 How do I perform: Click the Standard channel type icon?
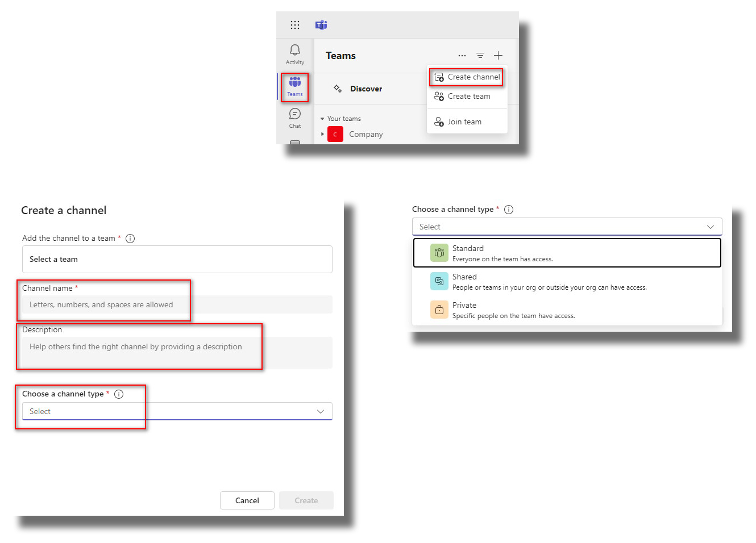[439, 253]
